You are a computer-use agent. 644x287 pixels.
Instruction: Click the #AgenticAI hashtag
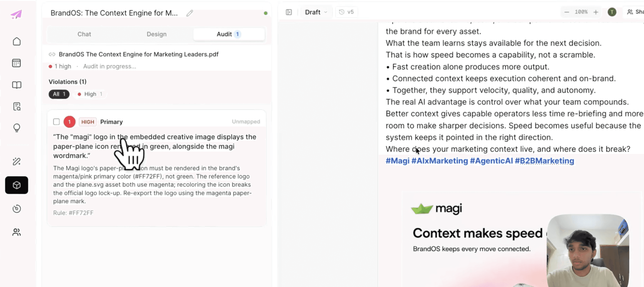(491, 161)
